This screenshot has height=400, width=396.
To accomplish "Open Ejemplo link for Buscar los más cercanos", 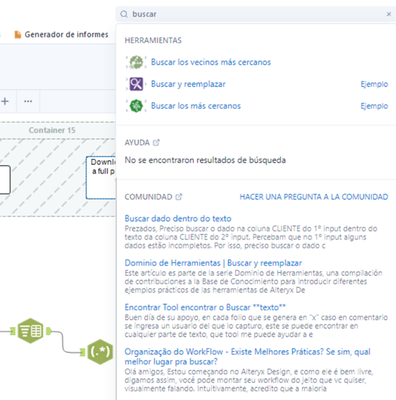I will tap(374, 106).
